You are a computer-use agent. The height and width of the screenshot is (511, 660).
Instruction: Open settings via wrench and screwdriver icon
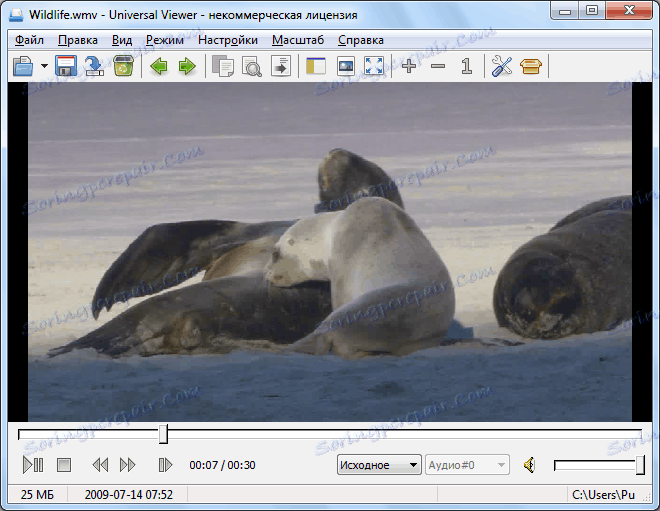click(x=501, y=67)
